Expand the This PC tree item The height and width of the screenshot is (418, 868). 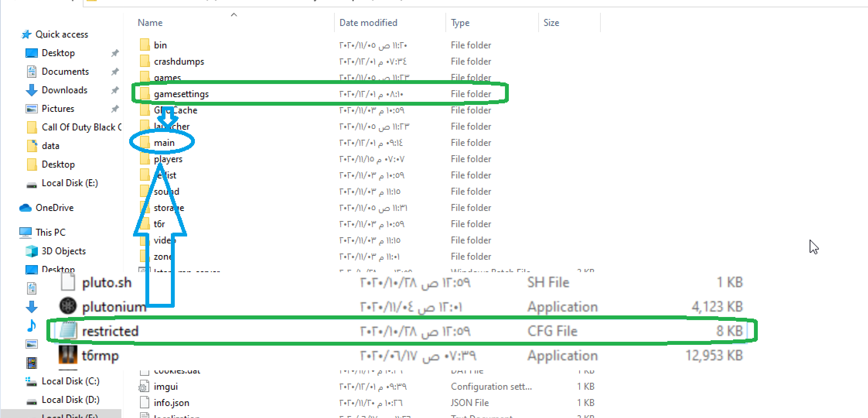[51, 233]
